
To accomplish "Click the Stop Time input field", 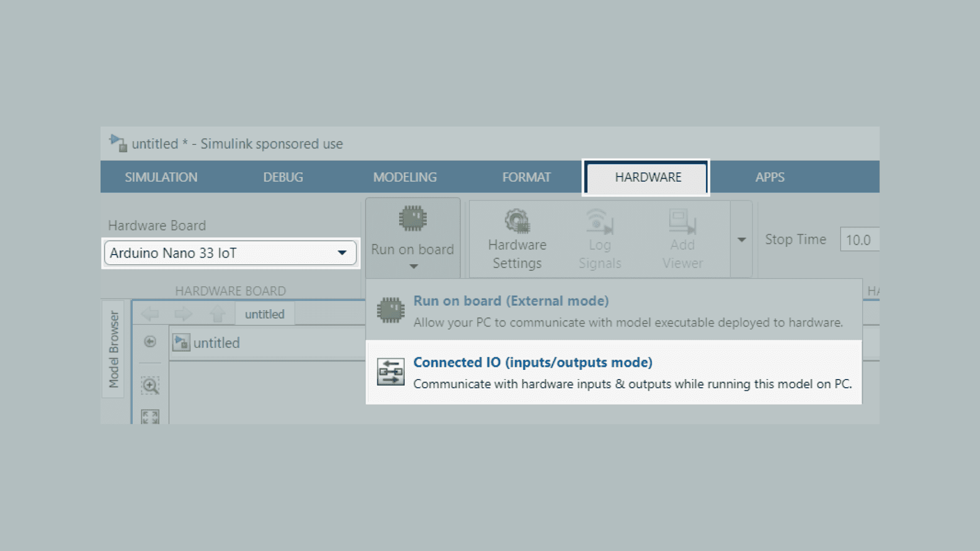I will pos(860,240).
